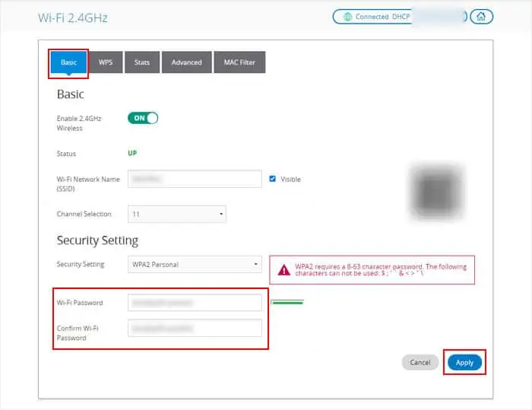Click the UP status text
The width and height of the screenshot is (532, 410).
132,153
